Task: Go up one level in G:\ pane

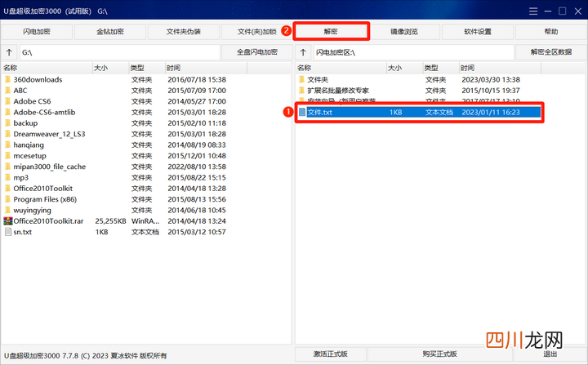Action: pyautogui.click(x=9, y=52)
